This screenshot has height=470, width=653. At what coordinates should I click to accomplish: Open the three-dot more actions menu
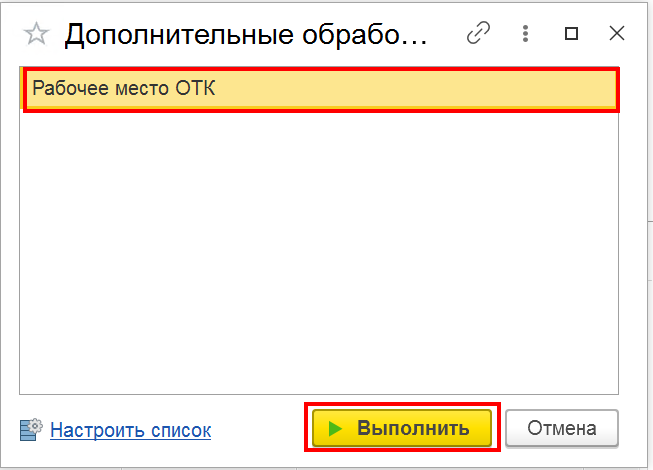tap(525, 33)
